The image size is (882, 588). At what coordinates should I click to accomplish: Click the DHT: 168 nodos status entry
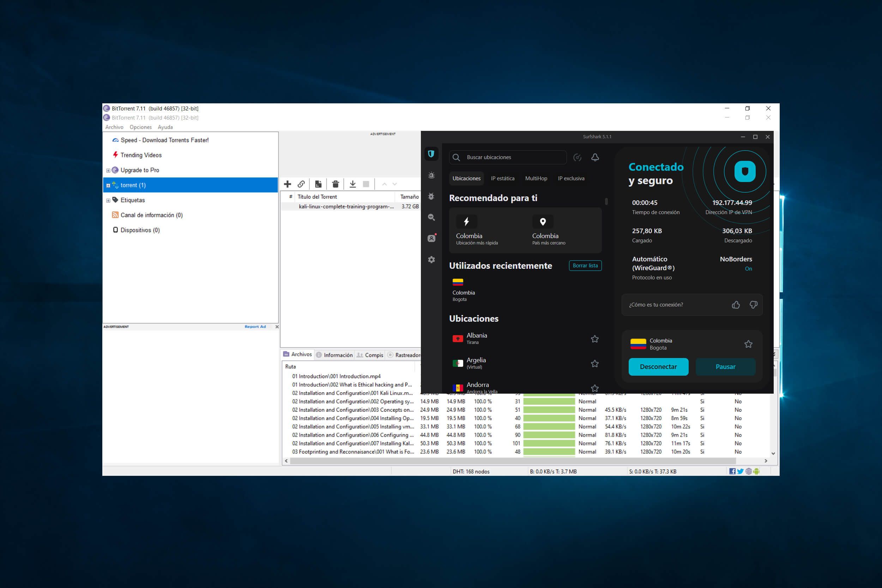click(x=471, y=472)
